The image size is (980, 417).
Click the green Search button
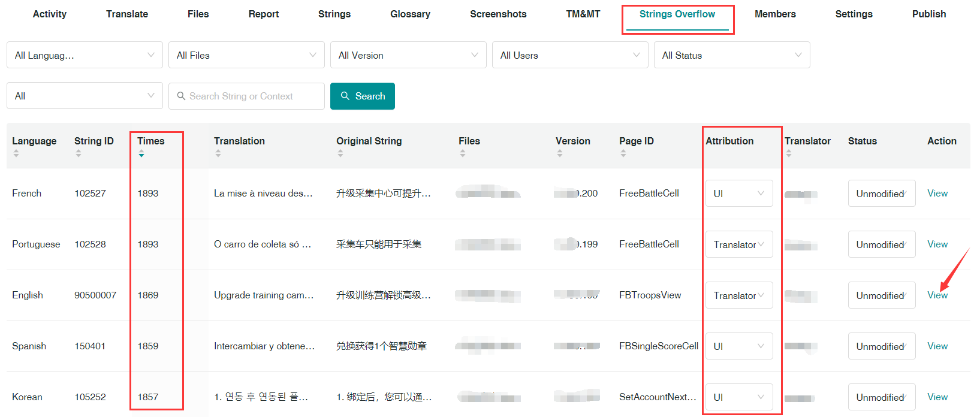pos(363,96)
